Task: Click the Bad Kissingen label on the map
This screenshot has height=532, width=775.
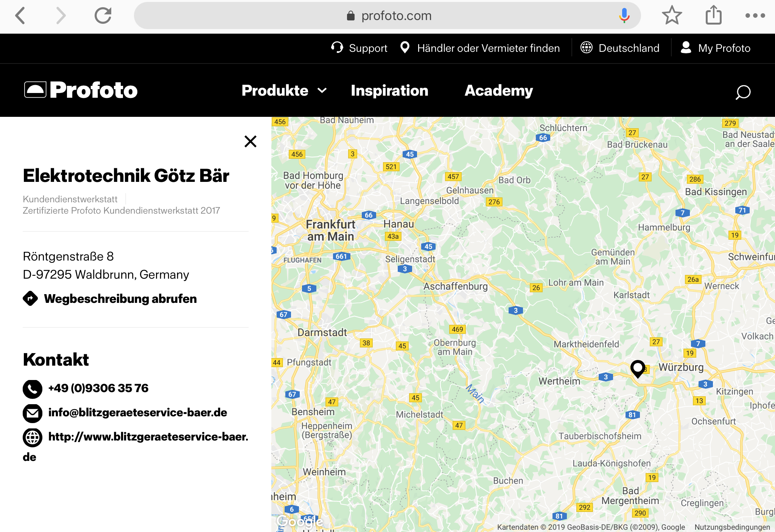Action: tap(716, 192)
